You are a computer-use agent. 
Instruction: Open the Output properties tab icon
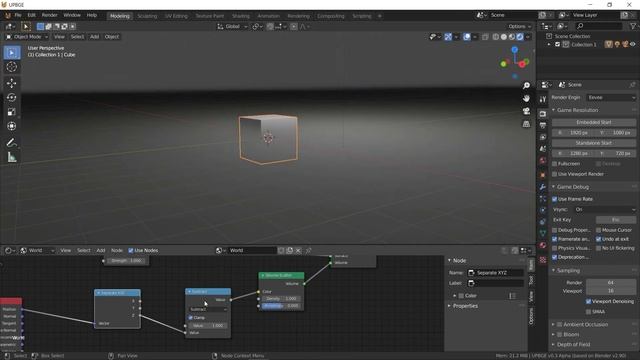coord(543,125)
